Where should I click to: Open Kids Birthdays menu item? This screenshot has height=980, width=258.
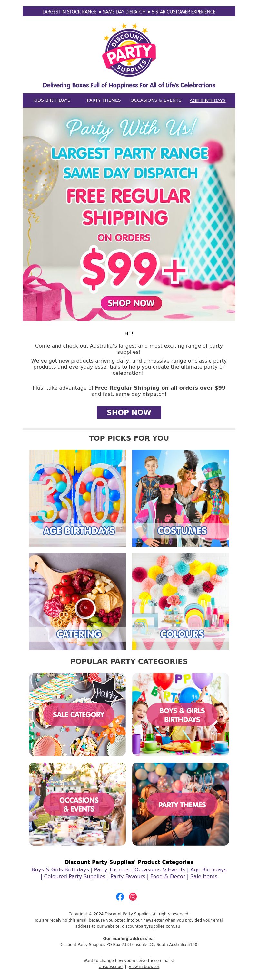(x=52, y=100)
